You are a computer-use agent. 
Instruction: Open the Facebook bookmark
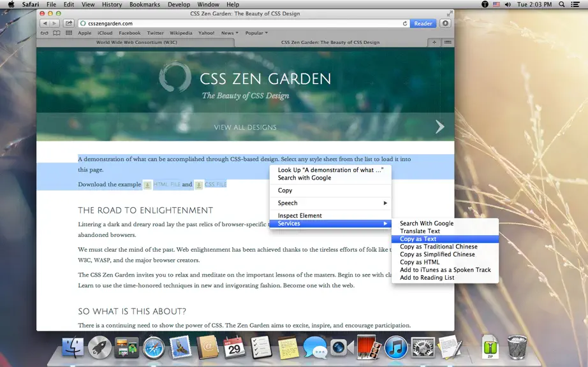tap(129, 33)
